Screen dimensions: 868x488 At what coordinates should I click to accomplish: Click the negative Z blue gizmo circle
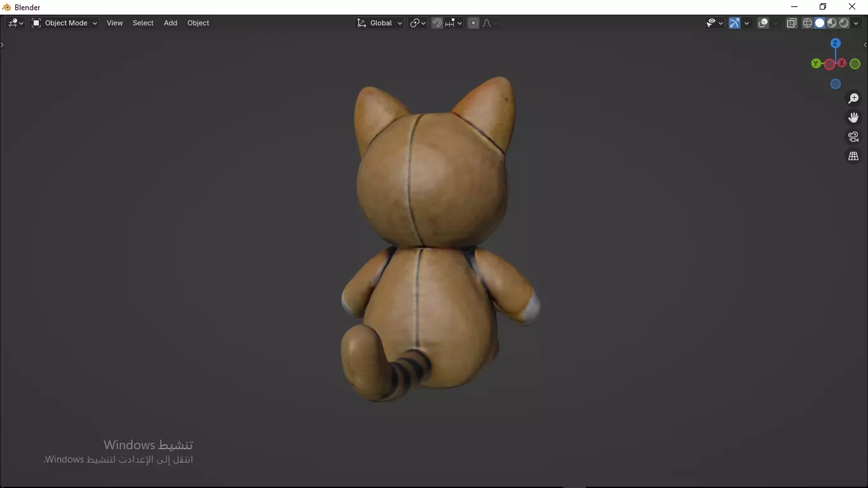click(x=836, y=84)
